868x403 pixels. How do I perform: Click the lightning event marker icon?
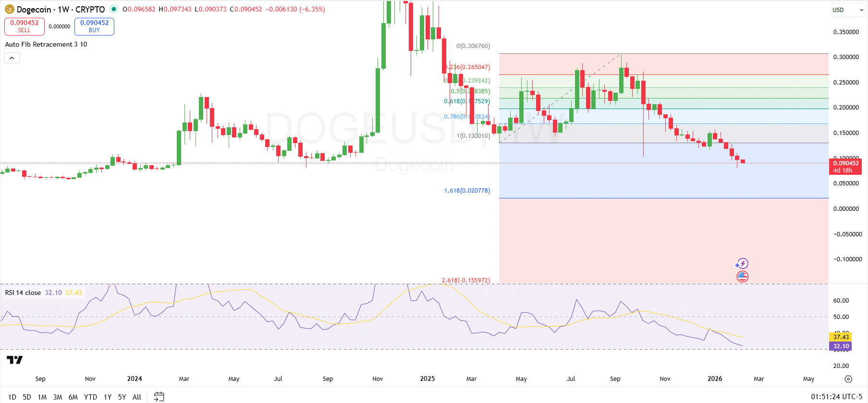743,263
